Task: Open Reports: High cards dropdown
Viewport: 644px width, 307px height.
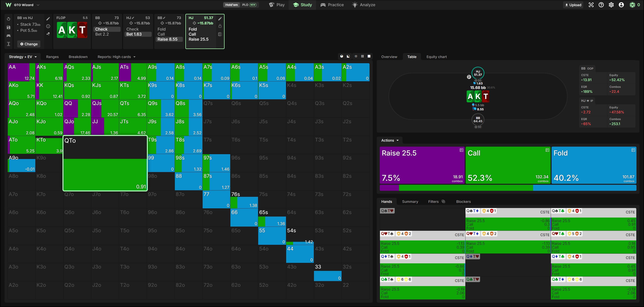Action: click(117, 57)
